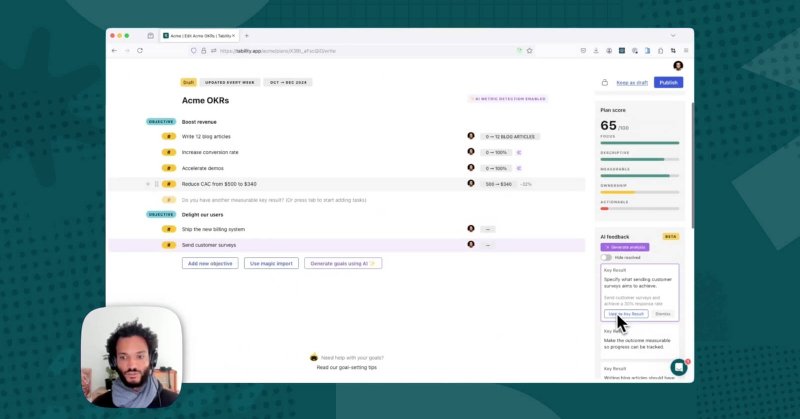
Task: Click the Focus score progress bar
Action: coord(640,143)
